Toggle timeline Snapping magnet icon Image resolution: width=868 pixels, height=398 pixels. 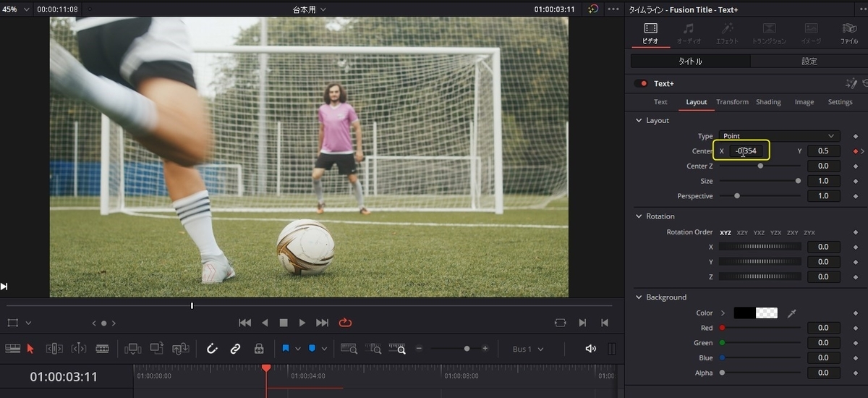[212, 349]
